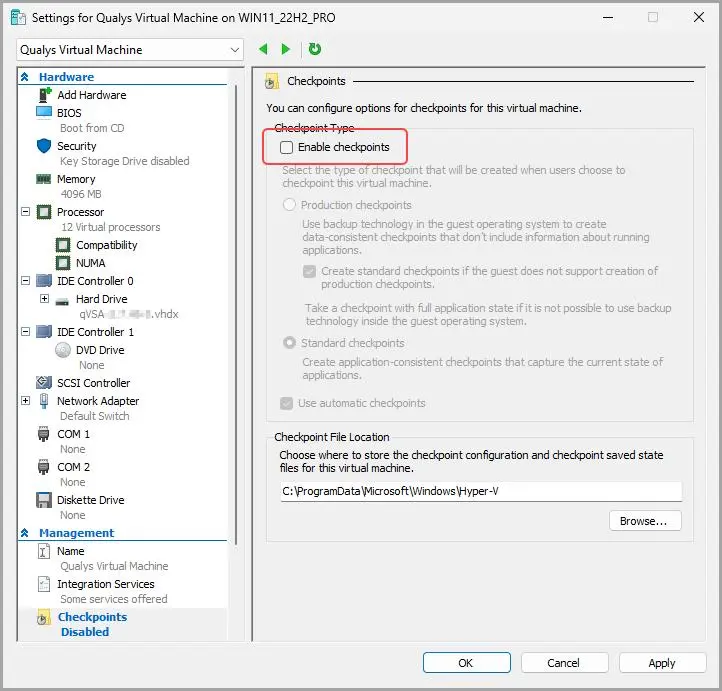
Task: Click the IDE Controller 0 icon
Action: click(44, 281)
